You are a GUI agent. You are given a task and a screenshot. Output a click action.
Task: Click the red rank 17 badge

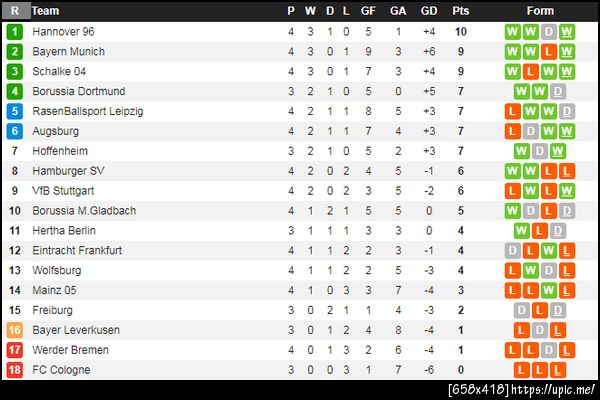tap(15, 350)
